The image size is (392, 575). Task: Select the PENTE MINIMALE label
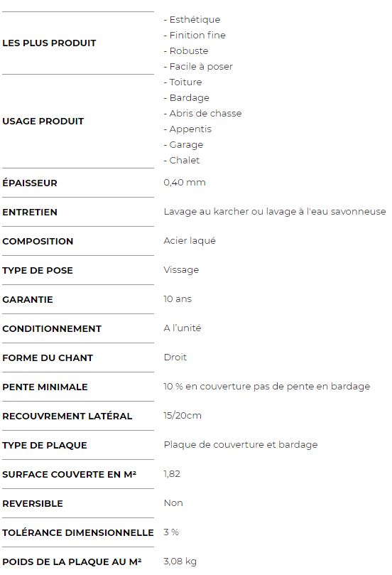[x=45, y=387]
